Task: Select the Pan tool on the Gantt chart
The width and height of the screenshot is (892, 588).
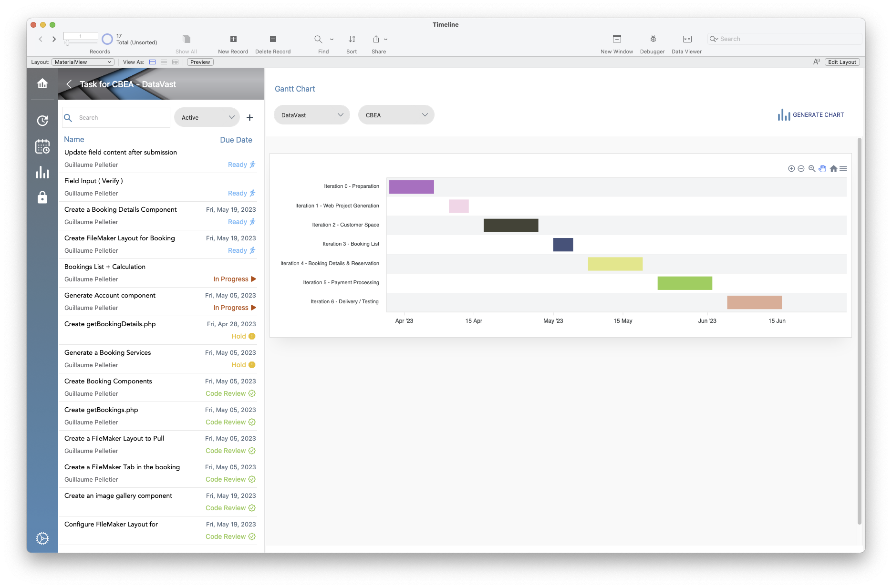Action: (822, 168)
